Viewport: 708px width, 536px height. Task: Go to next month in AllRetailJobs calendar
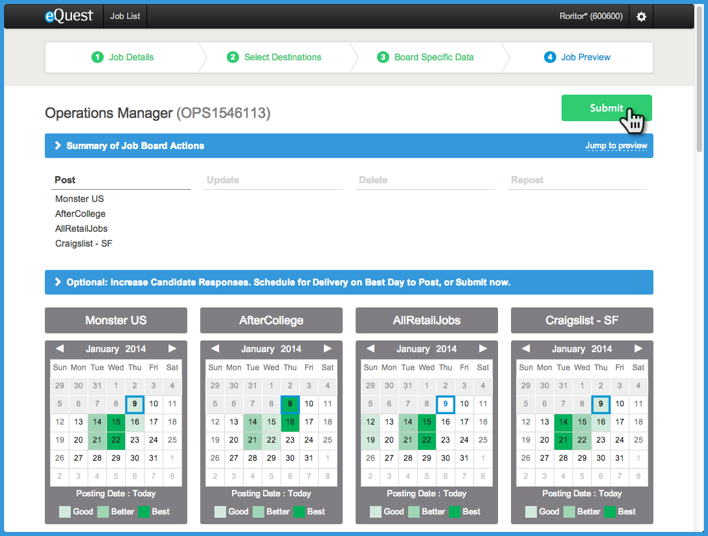pyautogui.click(x=483, y=349)
